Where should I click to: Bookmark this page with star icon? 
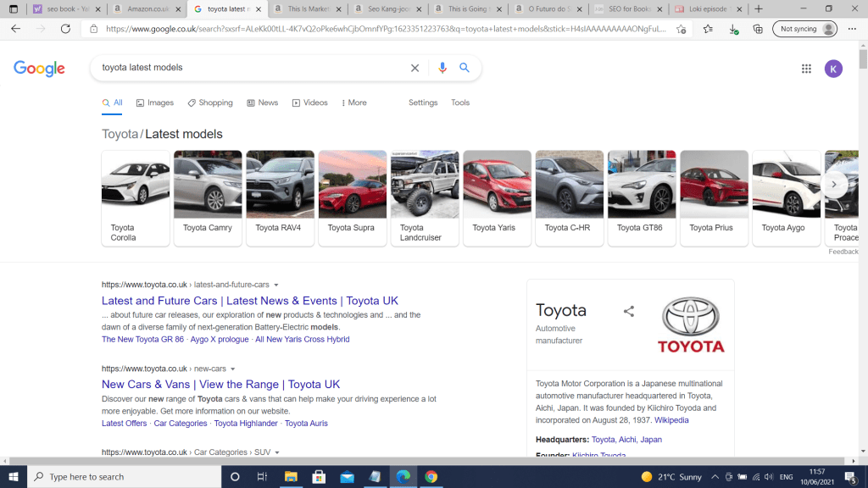(x=706, y=28)
